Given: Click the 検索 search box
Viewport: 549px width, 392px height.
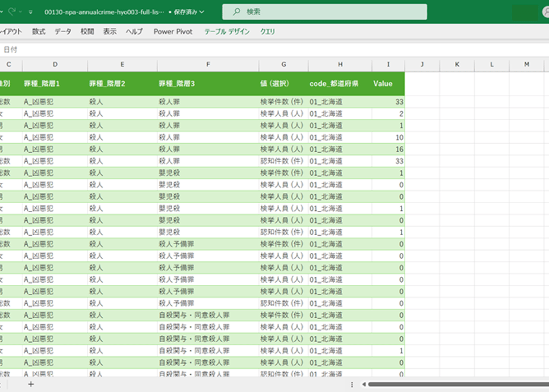Looking at the screenshot, I should 324,12.
